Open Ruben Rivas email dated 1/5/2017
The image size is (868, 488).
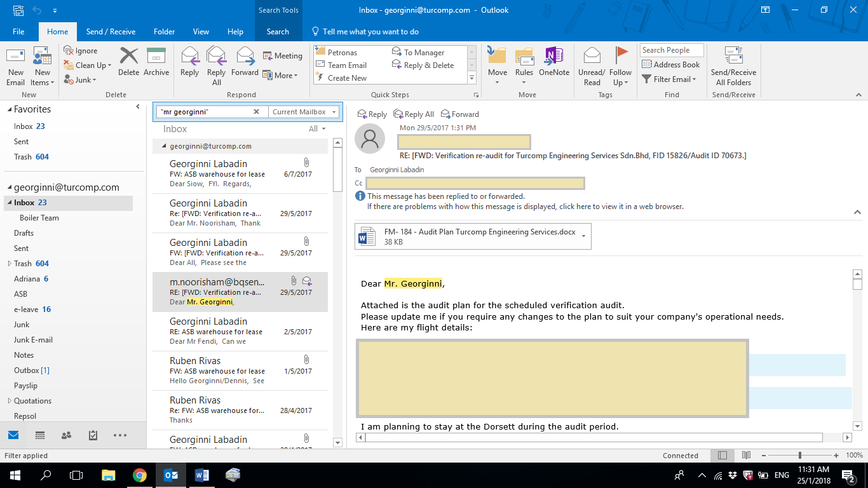(240, 371)
